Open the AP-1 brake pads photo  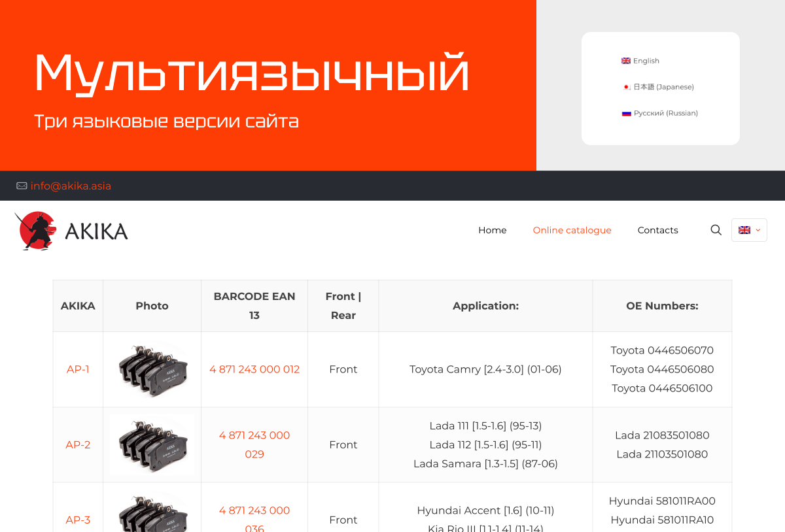(152, 369)
